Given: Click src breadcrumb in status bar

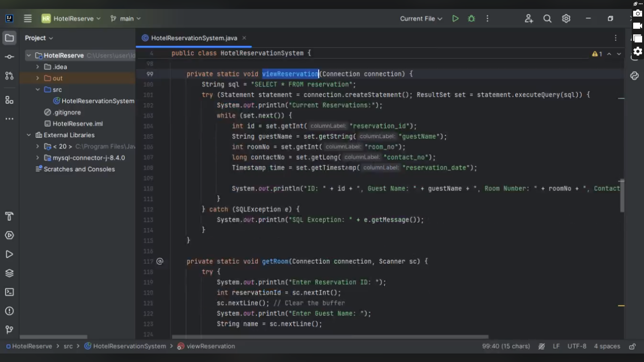Looking at the screenshot, I should 68,346.
